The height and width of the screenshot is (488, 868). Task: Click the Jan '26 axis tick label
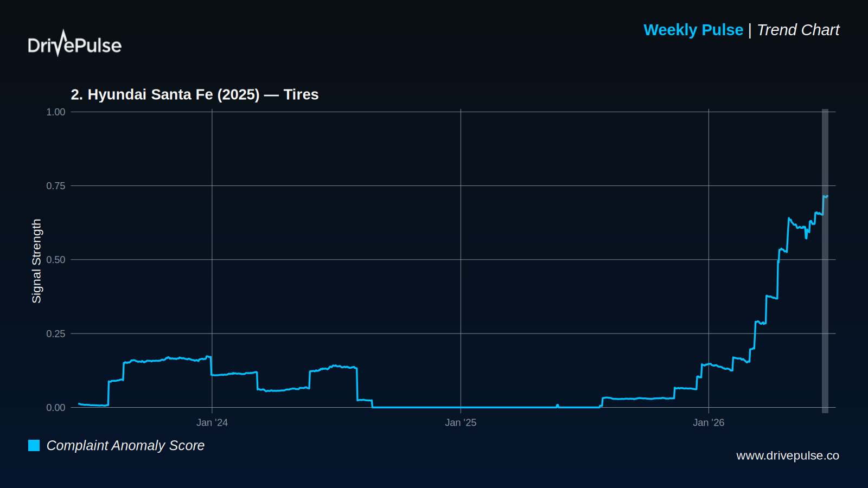(709, 422)
